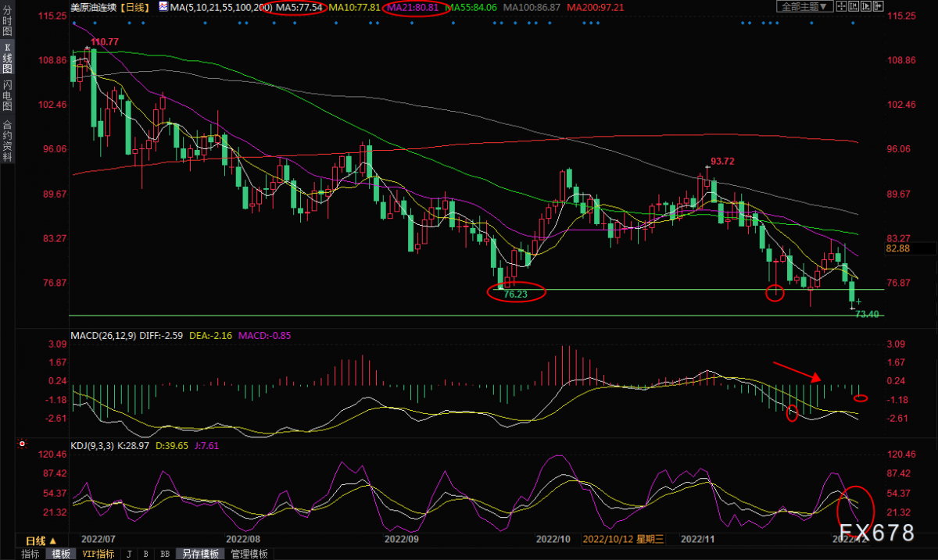The width and height of the screenshot is (938, 560).
Task: Click the DEA:-2.16 value
Action: (x=210, y=335)
